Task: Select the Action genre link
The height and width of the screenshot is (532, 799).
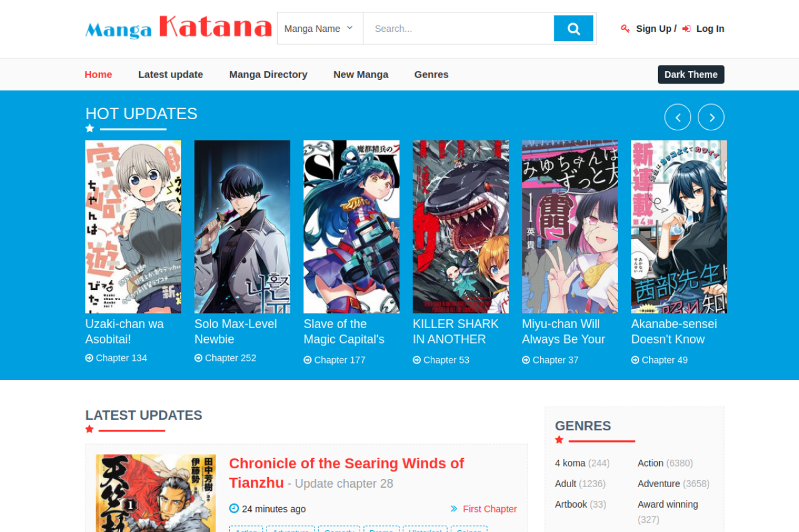Action: coord(650,463)
